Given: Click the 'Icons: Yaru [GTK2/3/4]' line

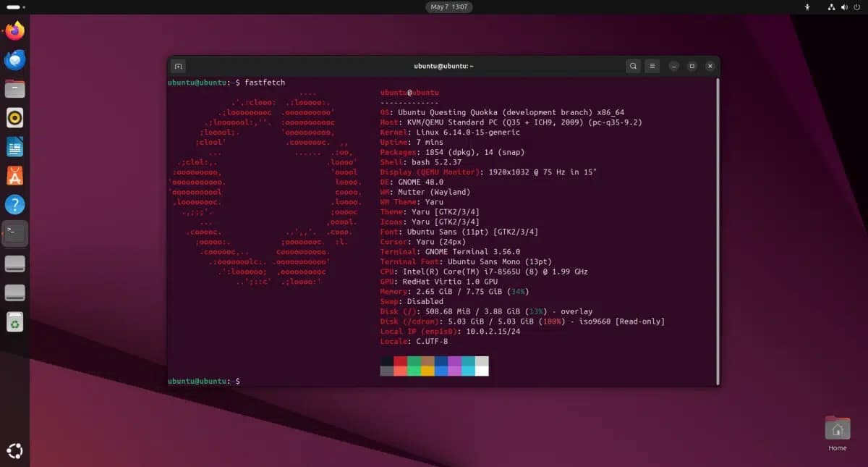Looking at the screenshot, I should point(430,222).
